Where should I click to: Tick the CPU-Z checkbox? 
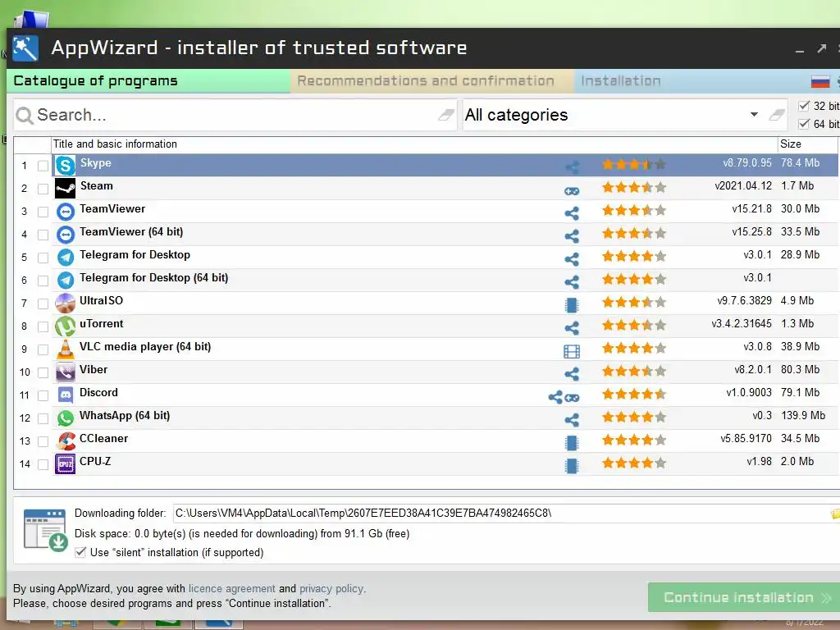[x=43, y=464]
